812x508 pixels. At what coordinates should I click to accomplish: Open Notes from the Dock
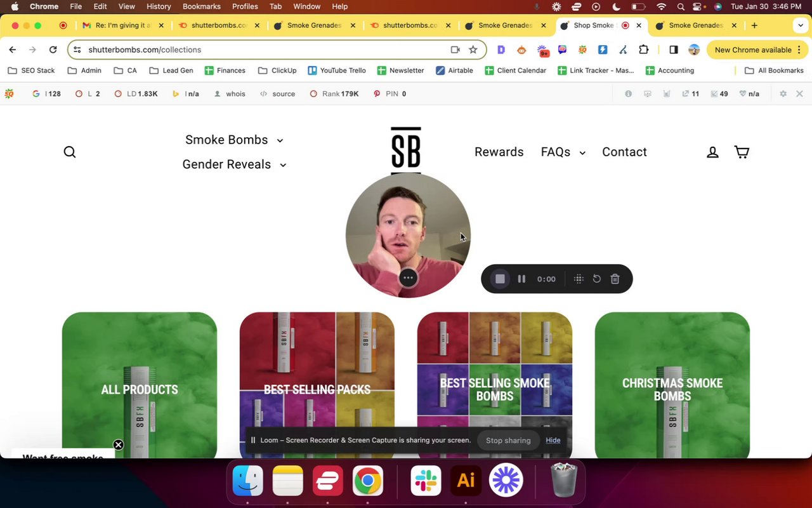click(288, 481)
